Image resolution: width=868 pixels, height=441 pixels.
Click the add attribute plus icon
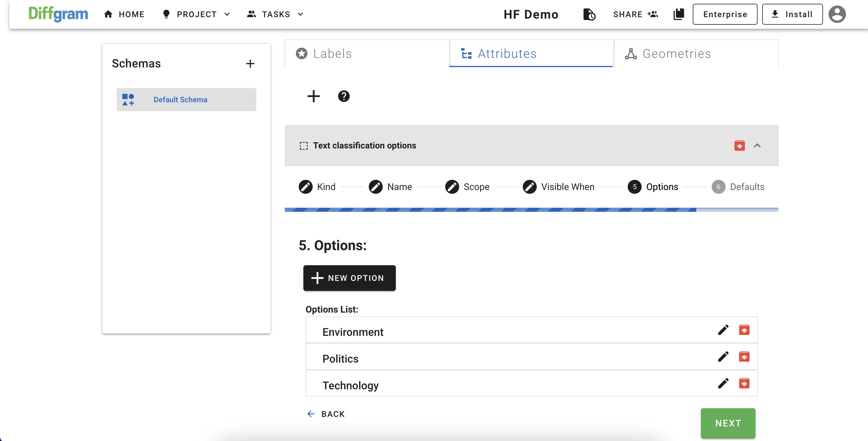pyautogui.click(x=313, y=96)
